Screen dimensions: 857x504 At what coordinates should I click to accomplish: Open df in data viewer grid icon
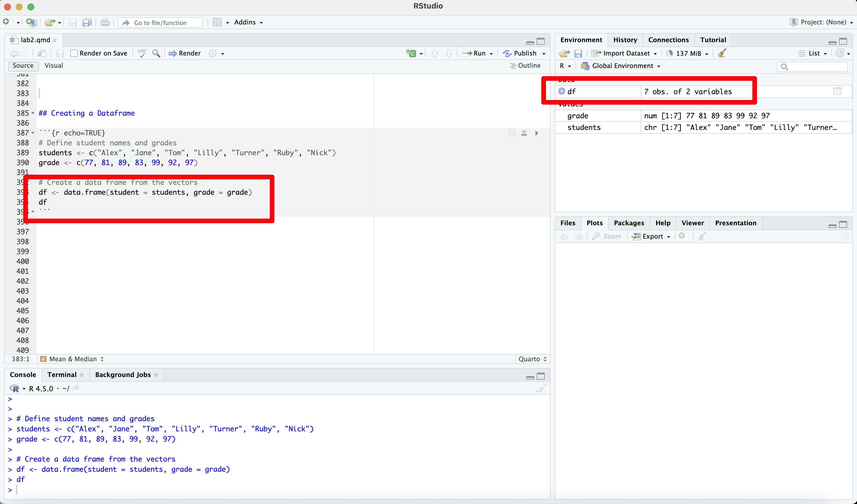tap(837, 91)
